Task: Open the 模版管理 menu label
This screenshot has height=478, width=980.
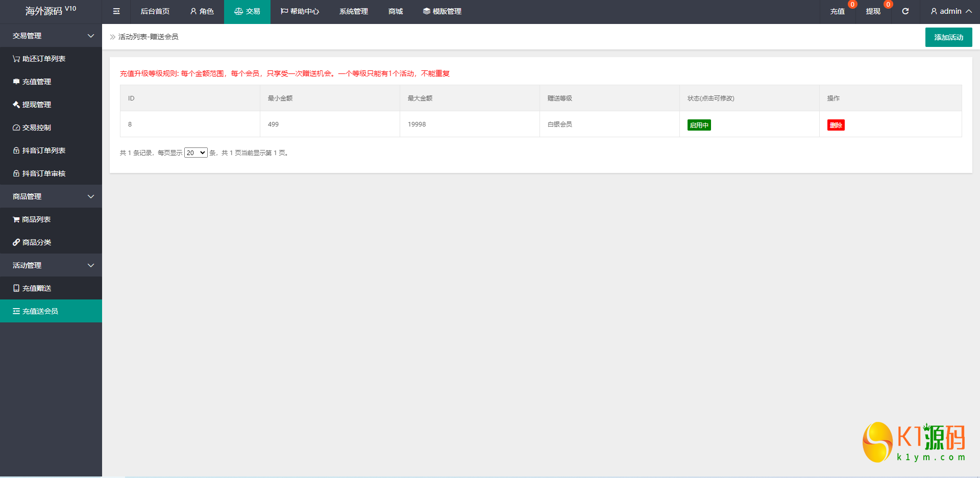Action: (x=447, y=11)
